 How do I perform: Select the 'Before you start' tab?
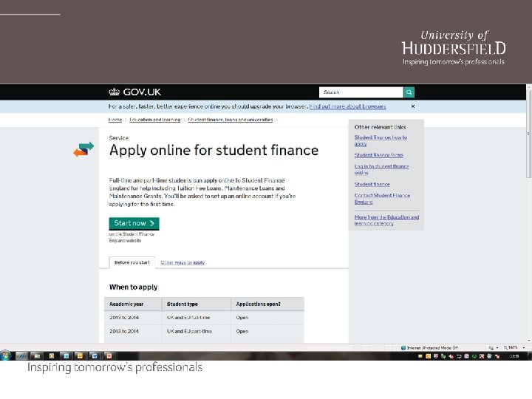132,262
